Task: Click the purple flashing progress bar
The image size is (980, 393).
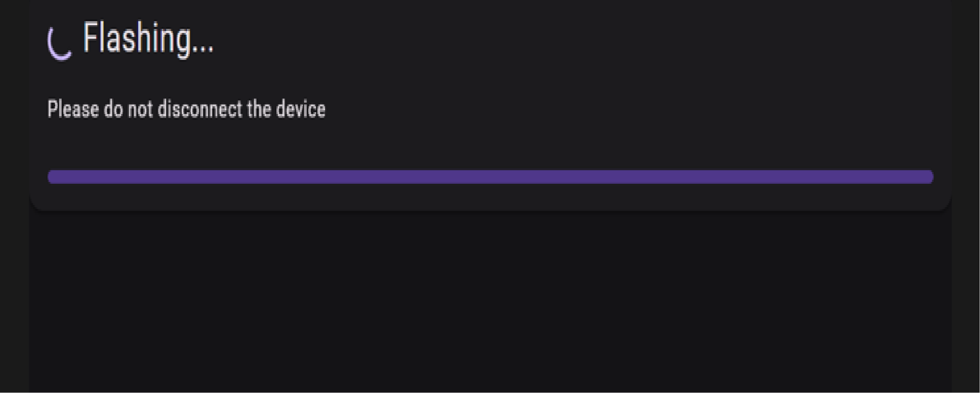Action: [x=490, y=177]
